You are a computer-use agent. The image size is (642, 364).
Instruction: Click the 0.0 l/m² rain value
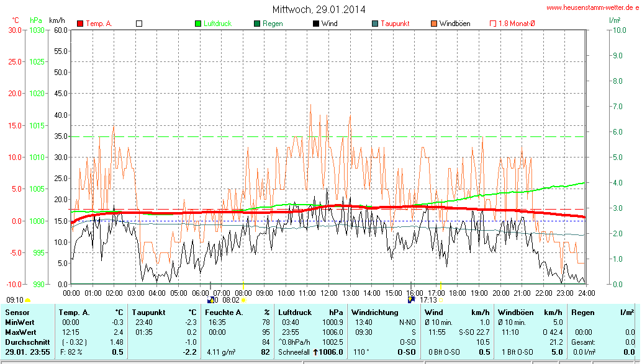point(584,352)
